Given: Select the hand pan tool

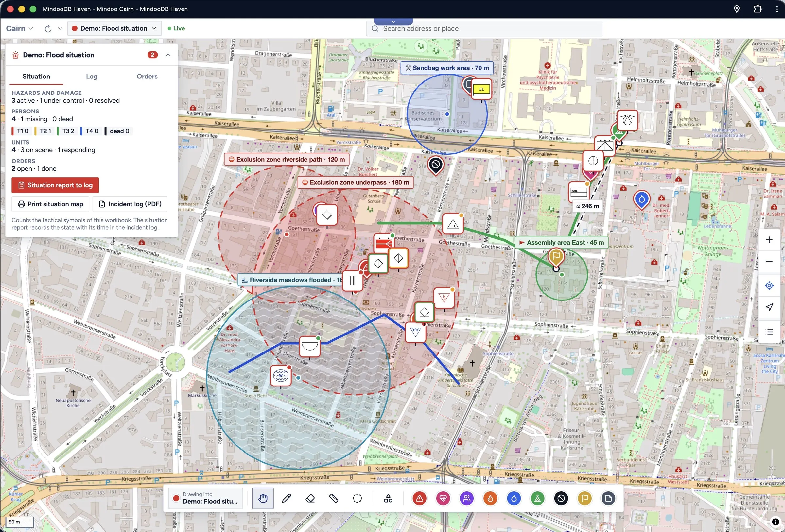Looking at the screenshot, I should click(263, 498).
